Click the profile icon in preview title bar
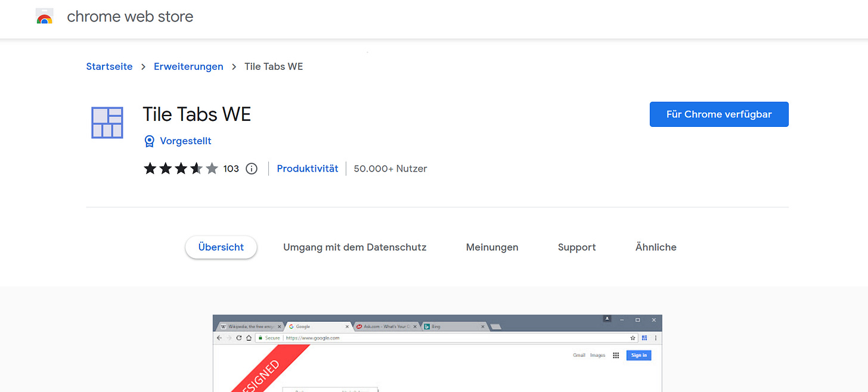 [x=607, y=319]
